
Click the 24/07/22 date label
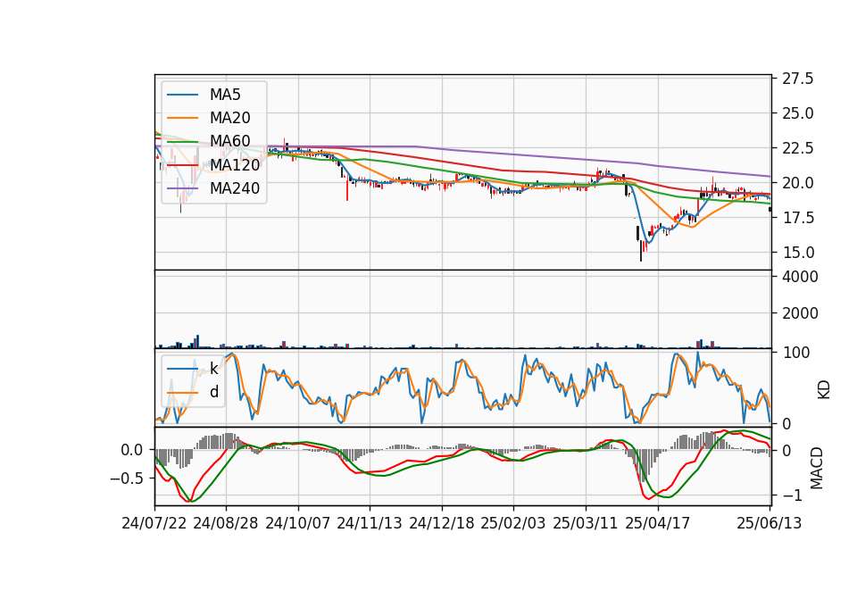pos(154,523)
